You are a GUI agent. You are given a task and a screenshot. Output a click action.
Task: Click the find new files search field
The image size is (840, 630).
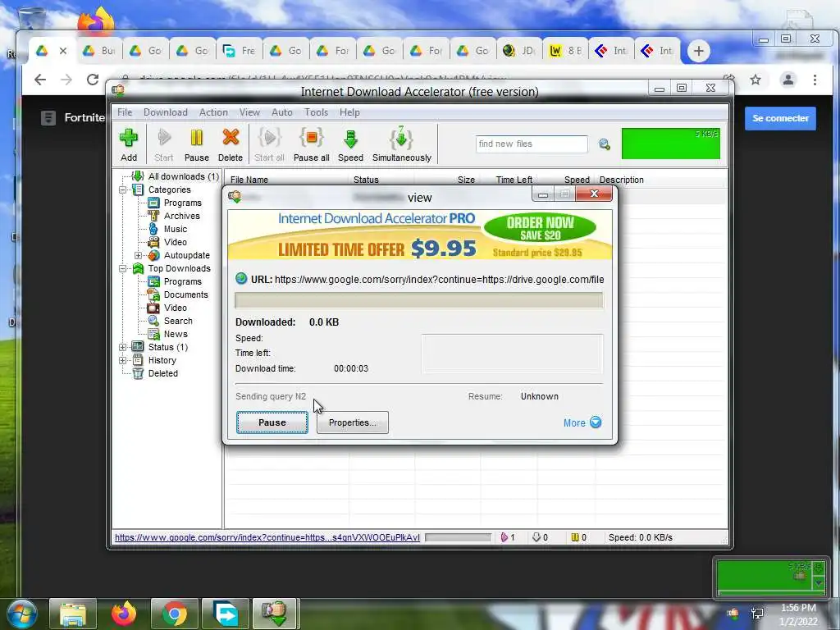(x=532, y=144)
